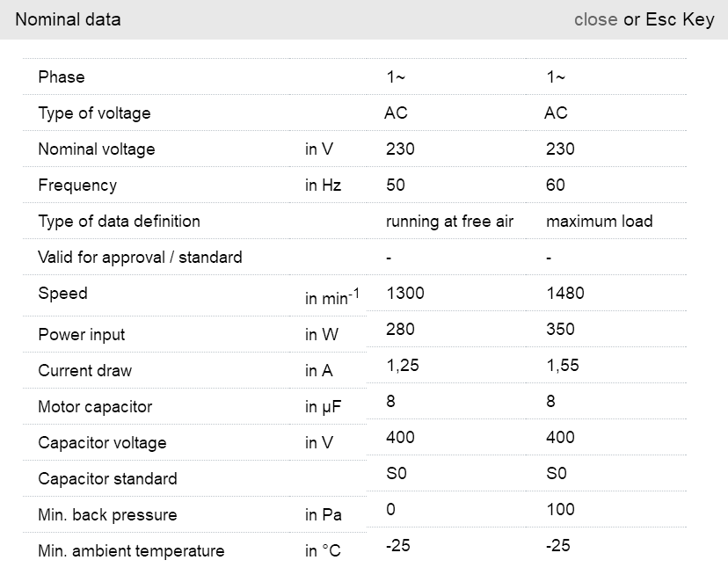Click the Power input row label
The image size is (728, 582).
click(x=82, y=335)
